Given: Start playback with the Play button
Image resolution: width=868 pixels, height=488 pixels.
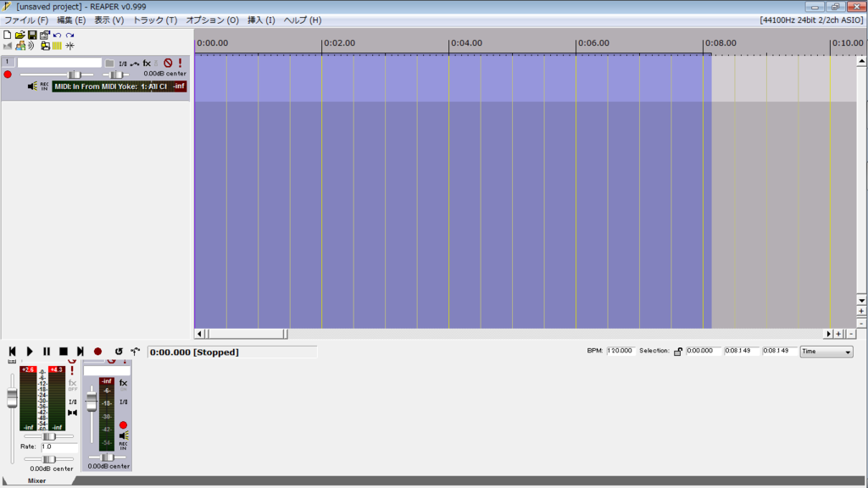Looking at the screenshot, I should pos(29,351).
